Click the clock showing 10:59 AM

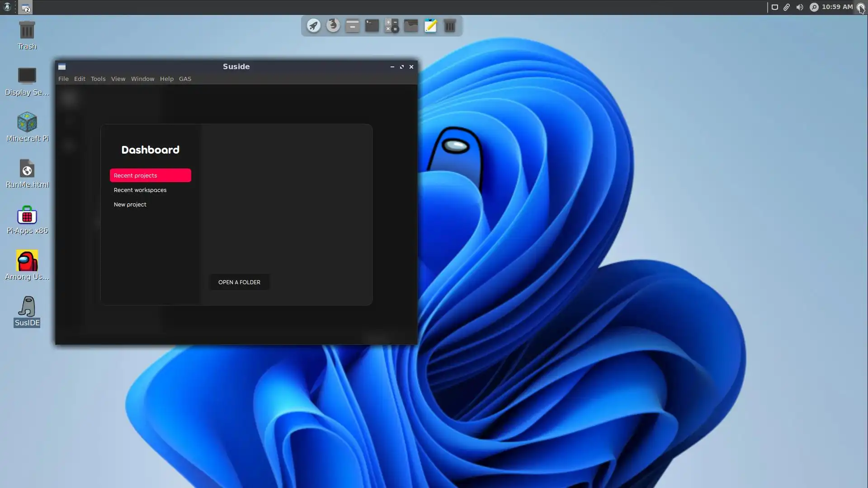[837, 7]
